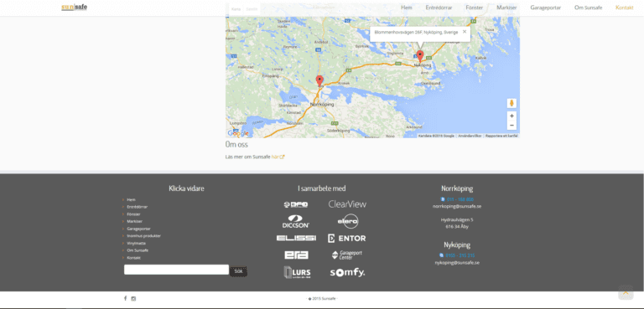Open the Facebook icon in footer
Viewport: 644px width, 309px height.
[x=125, y=298]
